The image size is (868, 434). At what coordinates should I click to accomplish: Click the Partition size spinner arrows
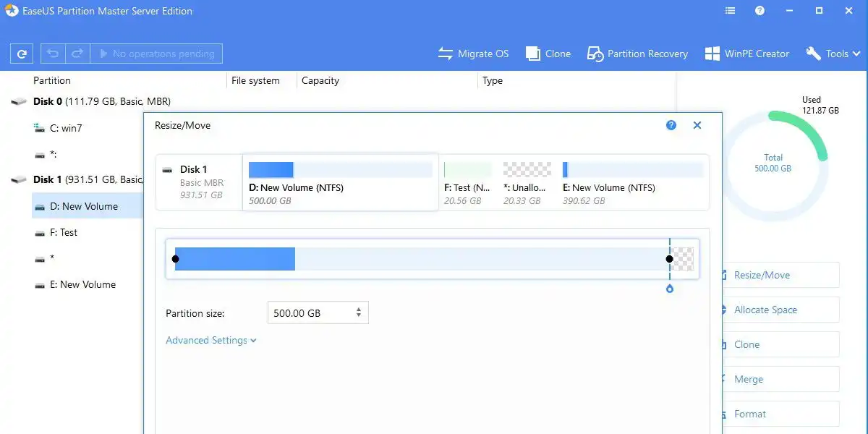pyautogui.click(x=359, y=313)
